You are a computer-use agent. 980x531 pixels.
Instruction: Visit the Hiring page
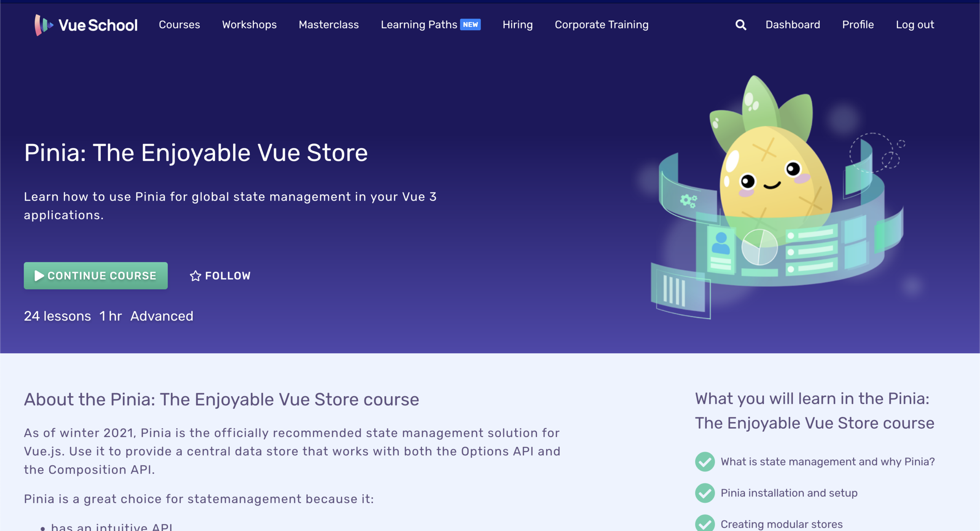point(518,25)
